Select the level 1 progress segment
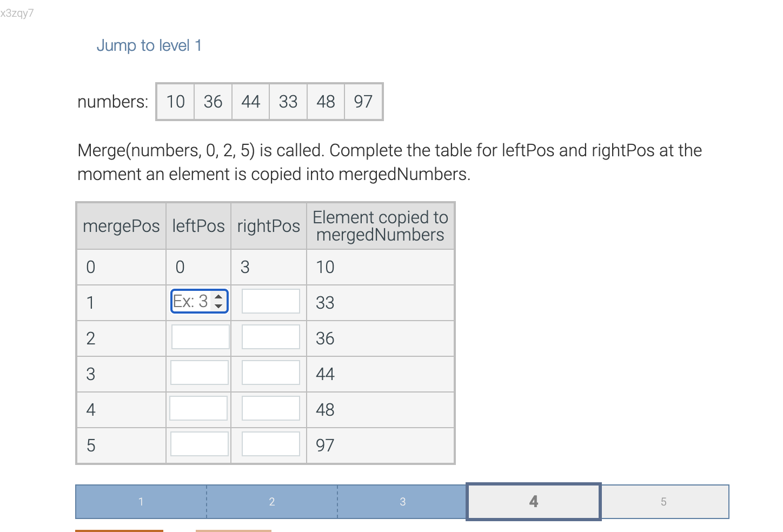Image resolution: width=783 pixels, height=532 pixels. click(x=141, y=501)
